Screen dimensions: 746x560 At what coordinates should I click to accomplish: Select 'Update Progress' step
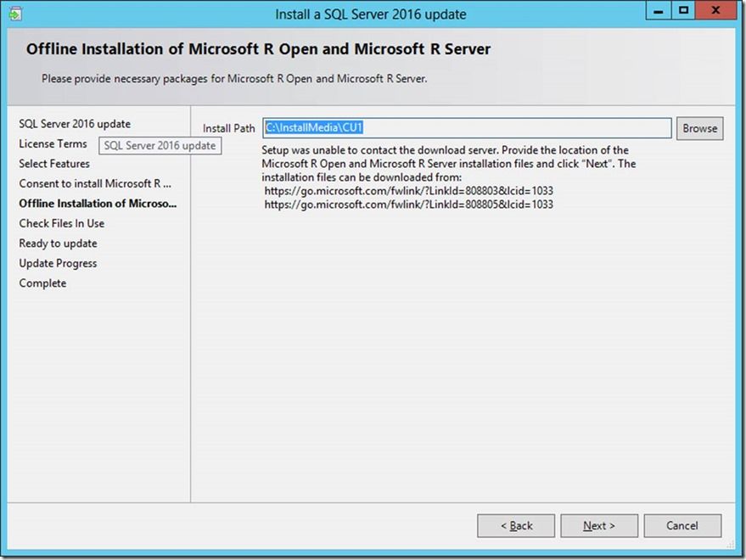coord(58,264)
